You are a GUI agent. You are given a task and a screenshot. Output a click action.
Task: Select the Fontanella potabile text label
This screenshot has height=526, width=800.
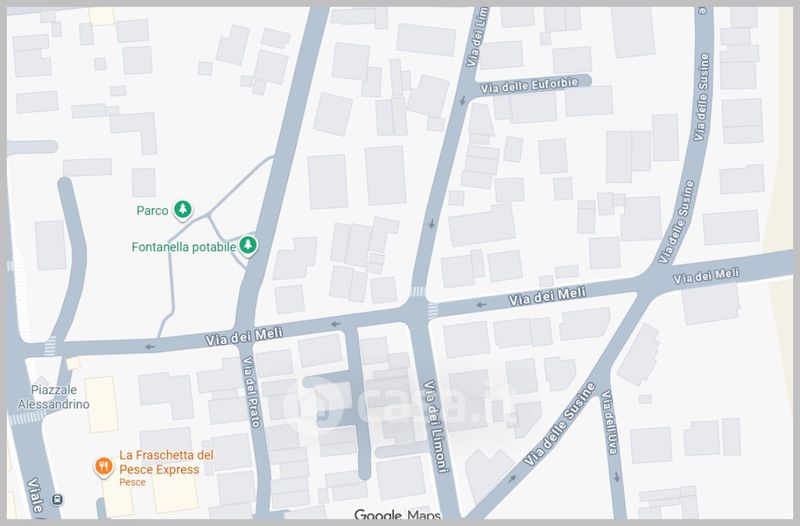click(183, 246)
